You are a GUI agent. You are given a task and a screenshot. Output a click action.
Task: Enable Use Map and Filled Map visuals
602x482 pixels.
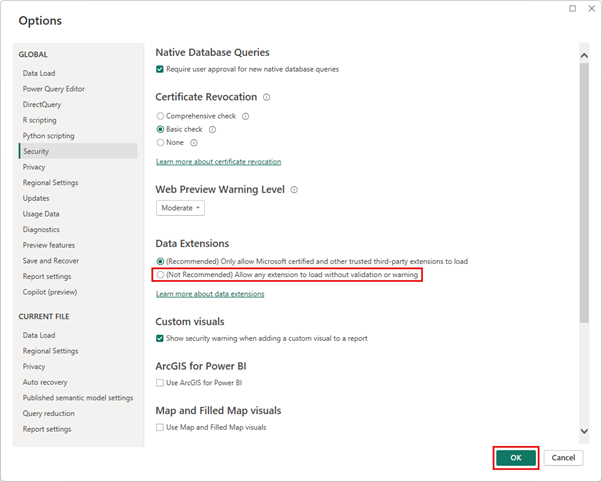(x=160, y=427)
